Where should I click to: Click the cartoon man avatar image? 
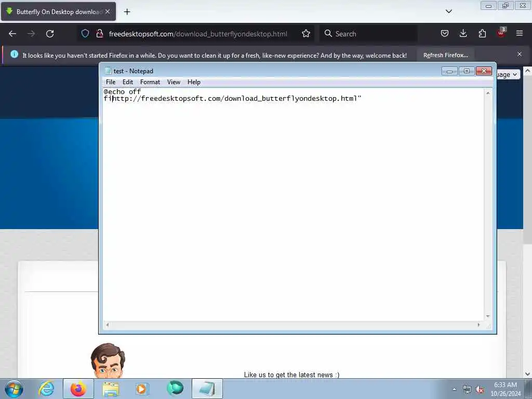(x=108, y=361)
